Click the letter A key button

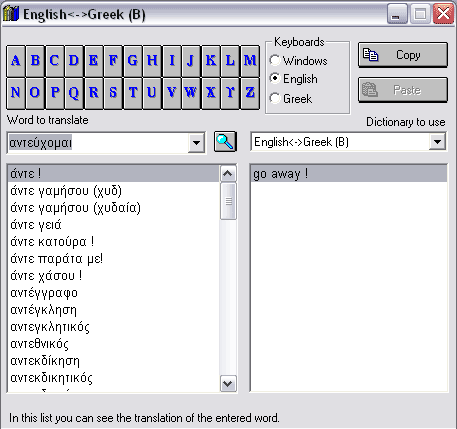click(x=16, y=61)
